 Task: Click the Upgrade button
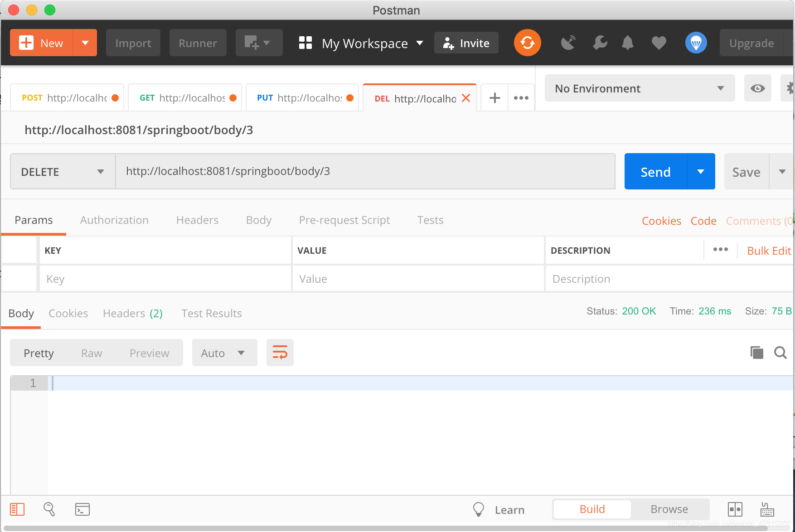(x=751, y=43)
